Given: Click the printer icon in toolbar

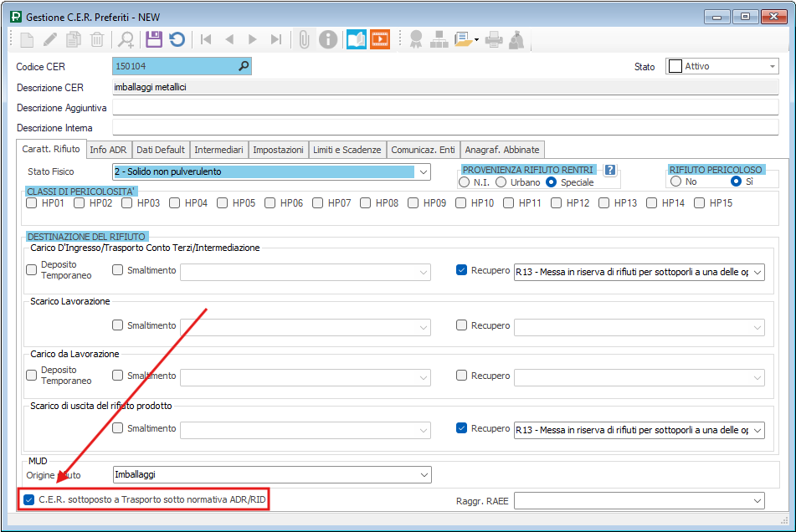Looking at the screenshot, I should pos(495,39).
